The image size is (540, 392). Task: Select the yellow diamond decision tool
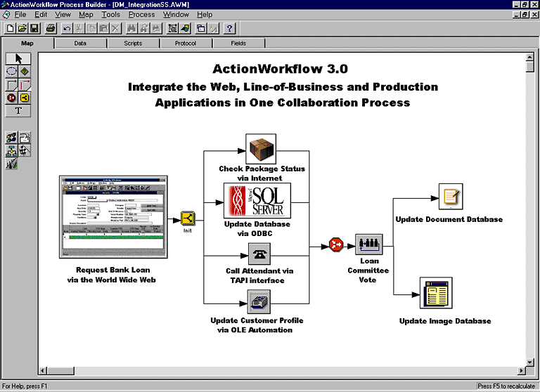25,72
